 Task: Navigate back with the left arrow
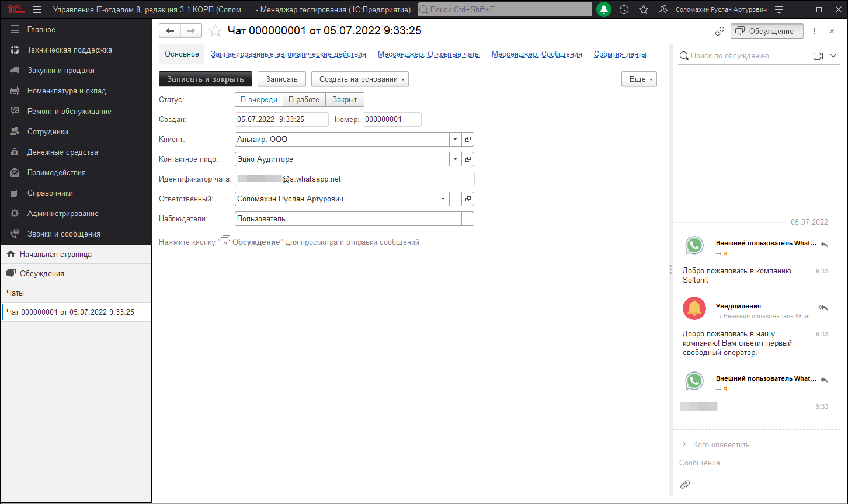pos(170,31)
